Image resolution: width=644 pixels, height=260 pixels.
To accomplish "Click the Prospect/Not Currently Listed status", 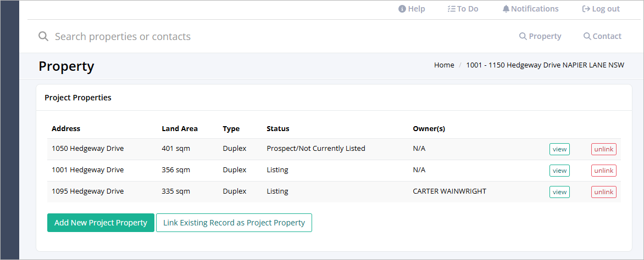I will [x=316, y=149].
